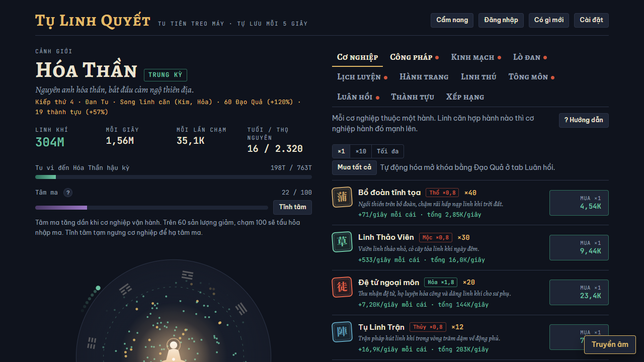Click the Hướng dẫn help button
644x362 pixels.
pyautogui.click(x=584, y=120)
